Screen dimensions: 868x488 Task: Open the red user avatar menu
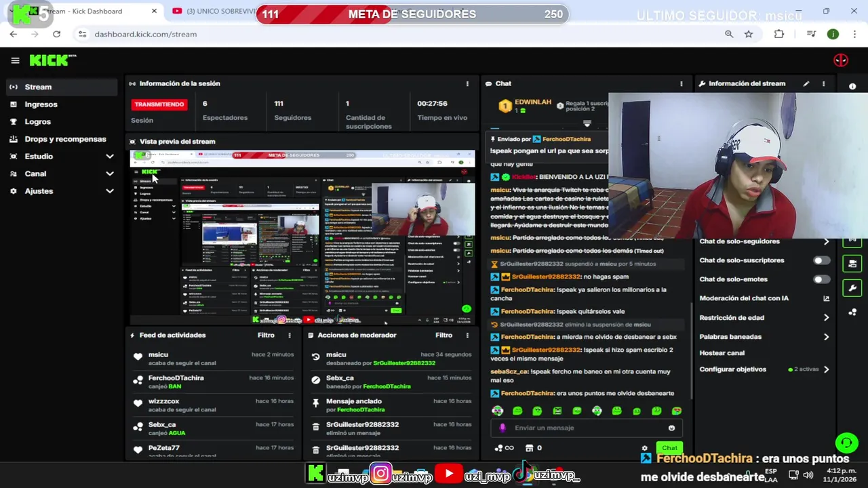841,60
